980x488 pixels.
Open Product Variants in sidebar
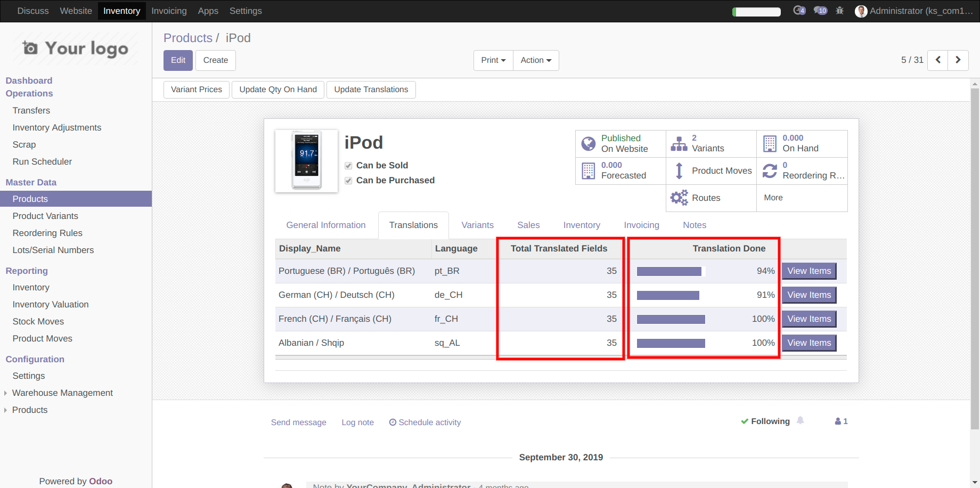tap(45, 216)
